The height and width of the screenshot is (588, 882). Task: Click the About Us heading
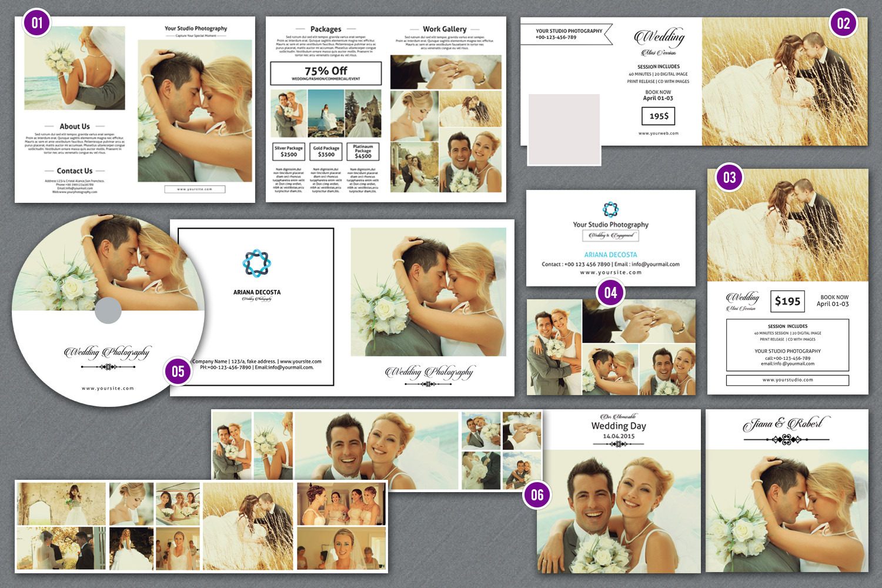click(75, 126)
